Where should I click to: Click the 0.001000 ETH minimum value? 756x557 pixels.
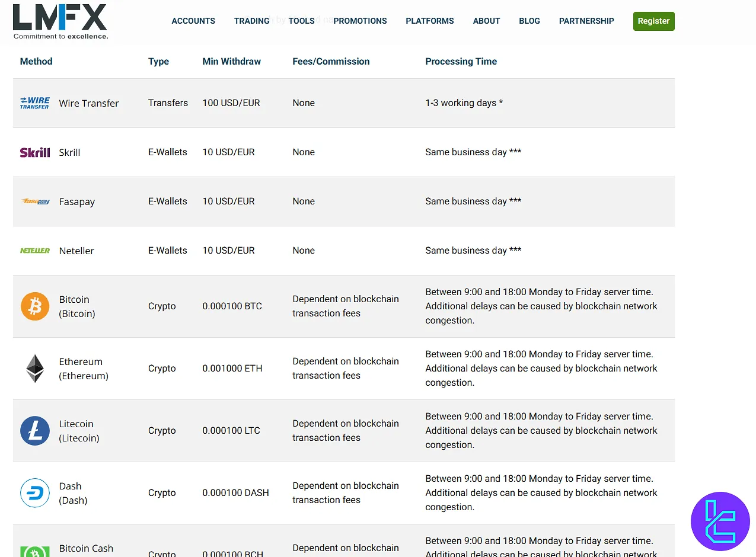click(x=232, y=369)
